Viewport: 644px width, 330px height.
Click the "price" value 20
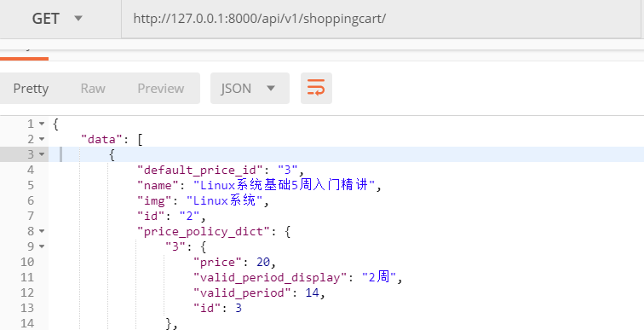tap(263, 262)
